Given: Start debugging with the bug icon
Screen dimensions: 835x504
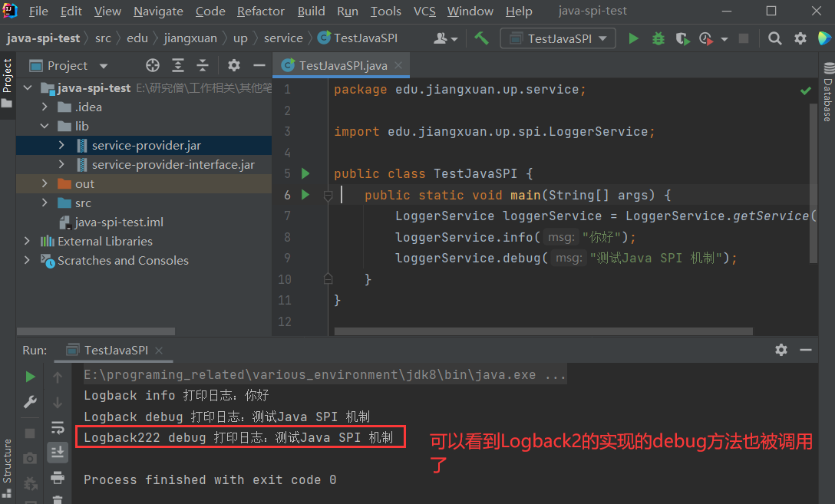Looking at the screenshot, I should (658, 38).
